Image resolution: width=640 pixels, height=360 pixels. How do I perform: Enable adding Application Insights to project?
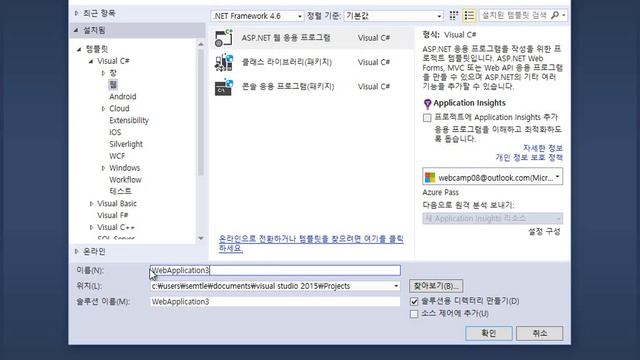(x=427, y=118)
